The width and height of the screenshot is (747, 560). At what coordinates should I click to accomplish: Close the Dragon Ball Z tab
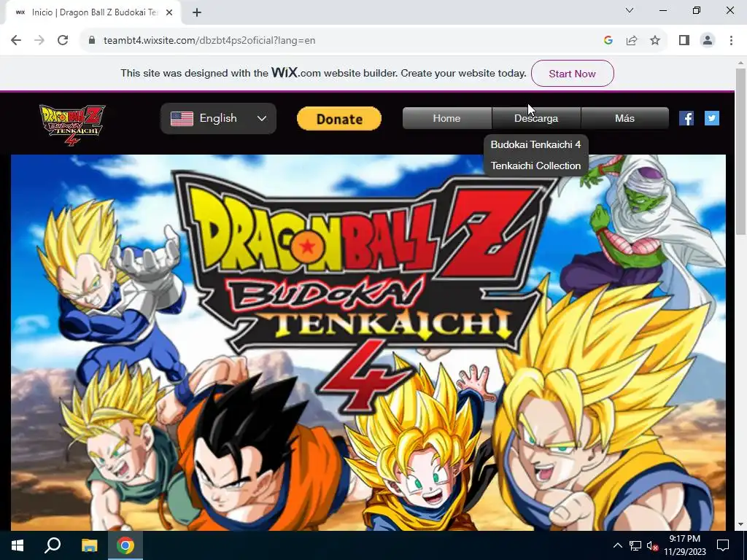click(x=169, y=12)
